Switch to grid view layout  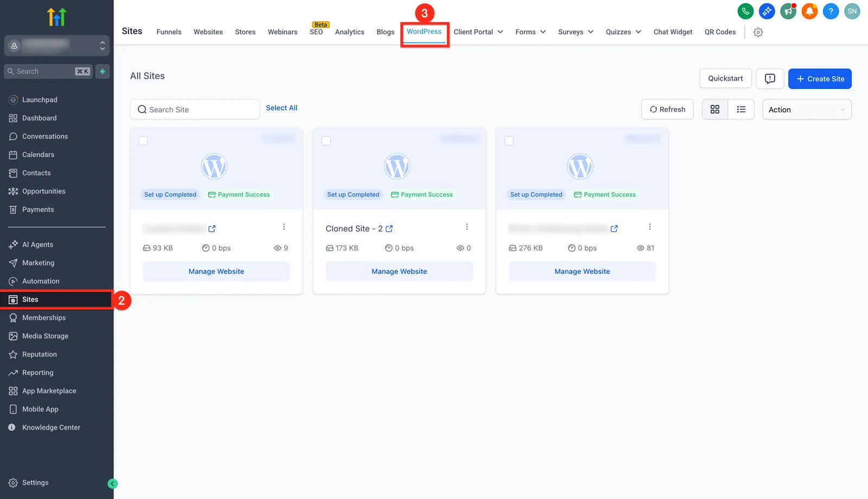click(x=715, y=110)
